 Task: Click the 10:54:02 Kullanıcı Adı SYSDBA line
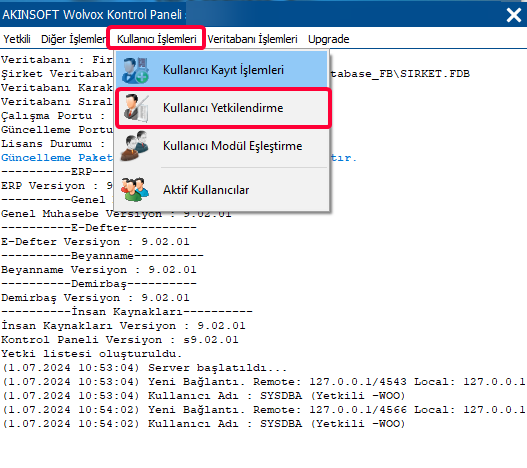click(204, 424)
